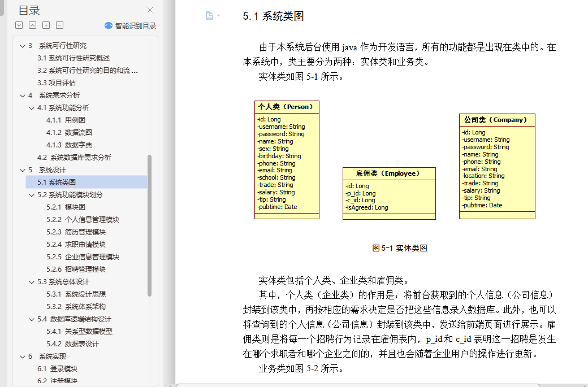The width and height of the screenshot is (588, 387).
Task: Click the collapse-all-levels icon under 目录
Action: tap(33, 25)
